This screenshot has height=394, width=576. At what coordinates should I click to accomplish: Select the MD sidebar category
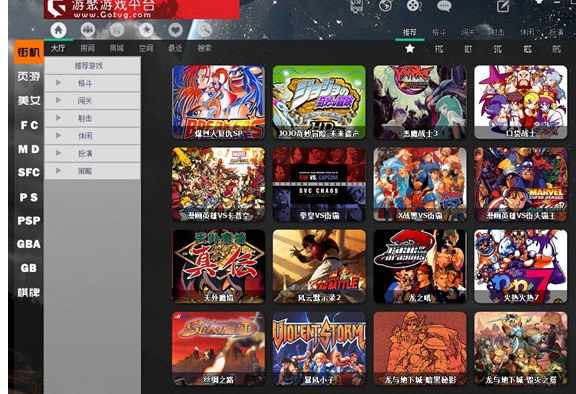pos(29,149)
